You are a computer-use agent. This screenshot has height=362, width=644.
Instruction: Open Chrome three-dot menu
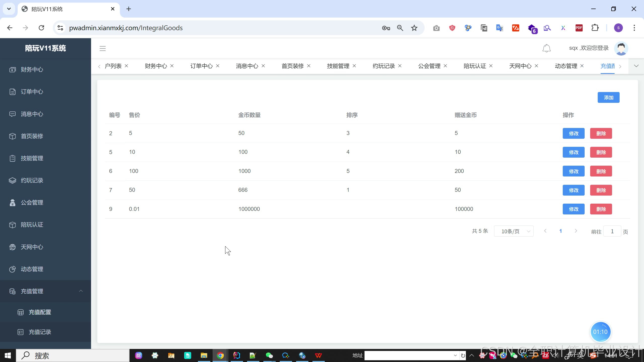click(x=634, y=28)
